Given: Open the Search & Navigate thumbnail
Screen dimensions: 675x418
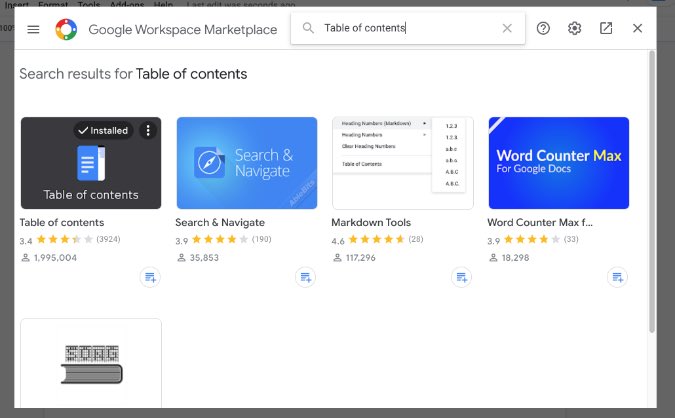Looking at the screenshot, I should point(247,163).
